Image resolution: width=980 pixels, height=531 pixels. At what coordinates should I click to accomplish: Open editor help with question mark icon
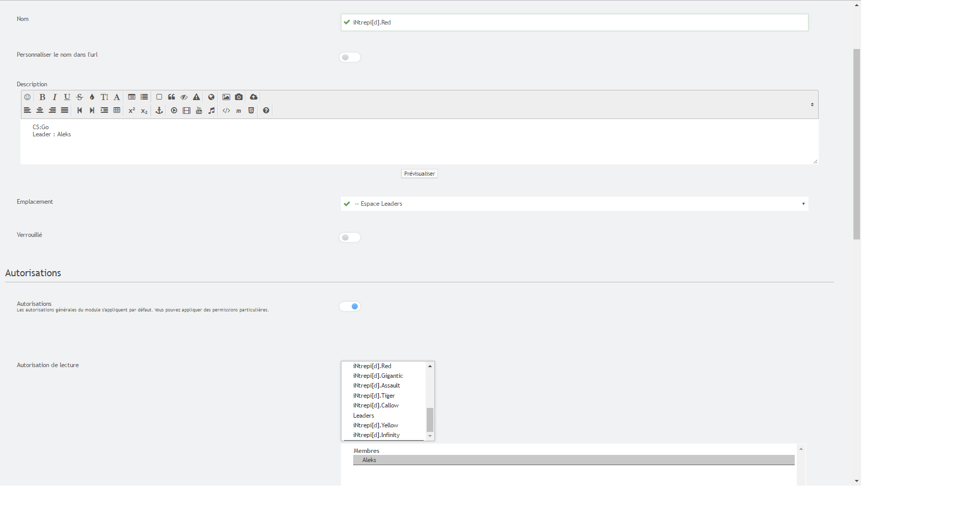point(266,110)
